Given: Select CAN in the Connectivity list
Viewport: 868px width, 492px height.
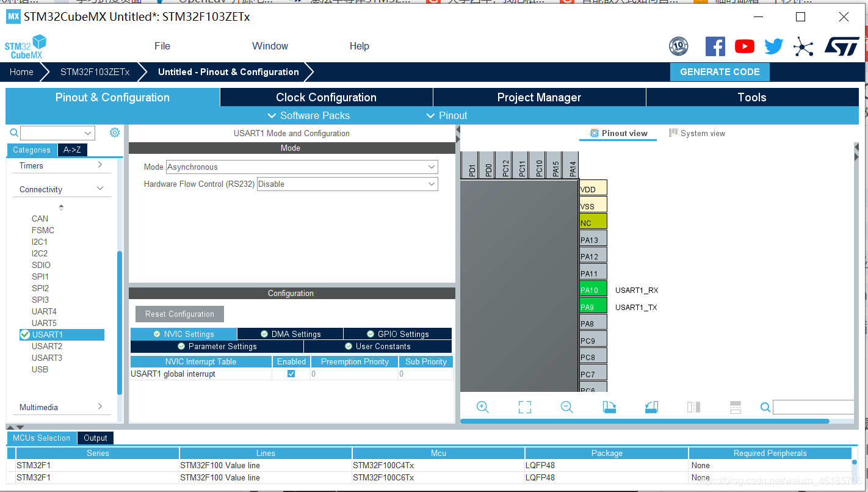Looking at the screenshot, I should 40,219.
